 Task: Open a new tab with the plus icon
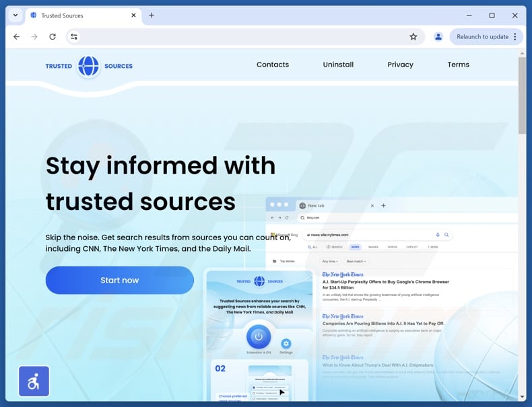[152, 15]
